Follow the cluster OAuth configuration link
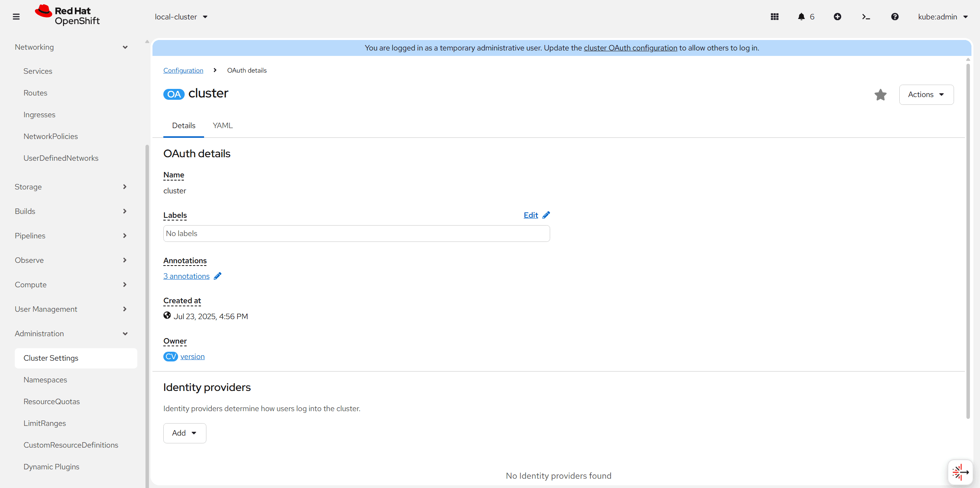Screen dimensions: 980x488 click(630, 48)
